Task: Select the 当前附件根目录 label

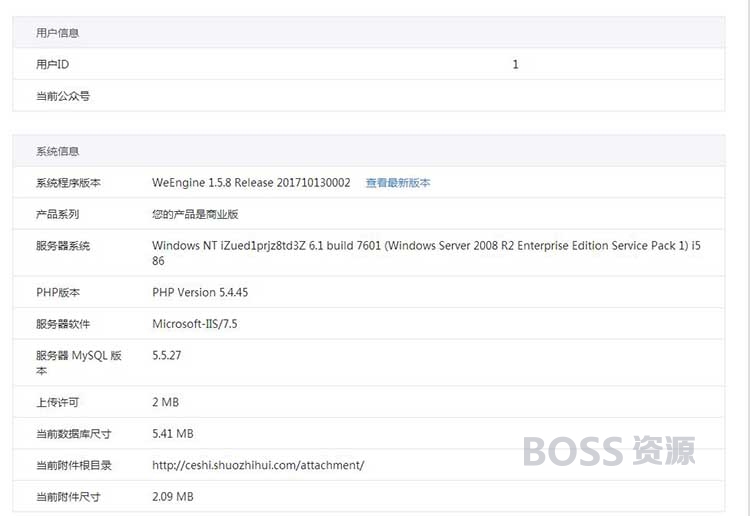Action: click(x=74, y=465)
